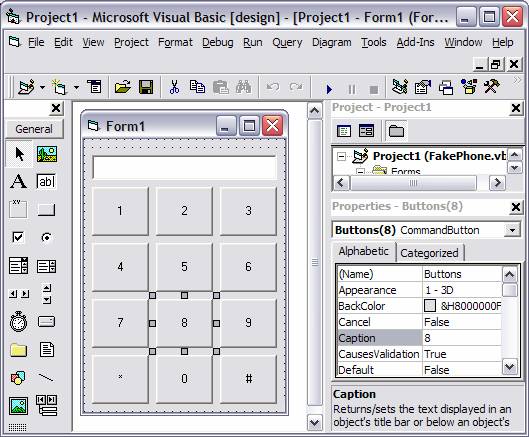The image size is (529, 437).
Task: Open the Format menu
Action: point(175,43)
